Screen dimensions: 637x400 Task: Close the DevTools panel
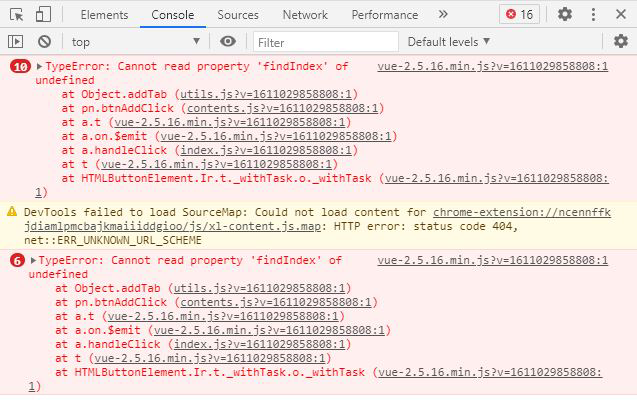point(621,15)
